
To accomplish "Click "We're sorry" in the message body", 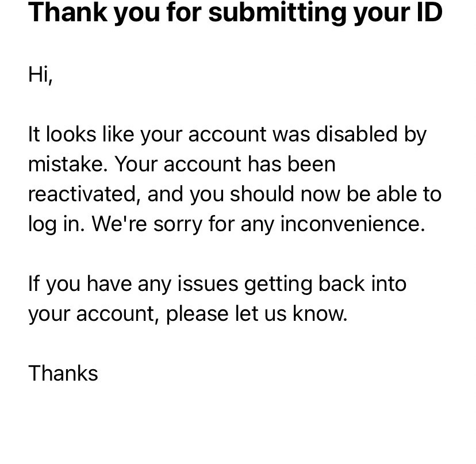I will [x=147, y=224].
